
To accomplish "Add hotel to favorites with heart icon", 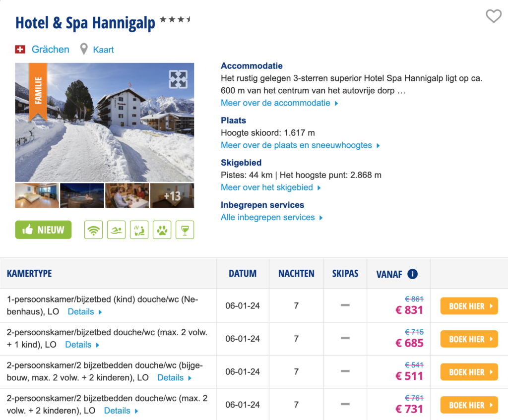I will 493,16.
